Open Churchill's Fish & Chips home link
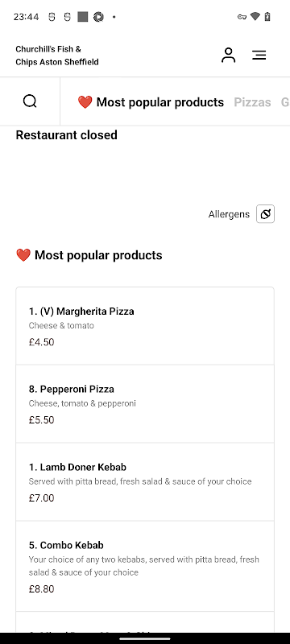The image size is (290, 644). (x=57, y=56)
